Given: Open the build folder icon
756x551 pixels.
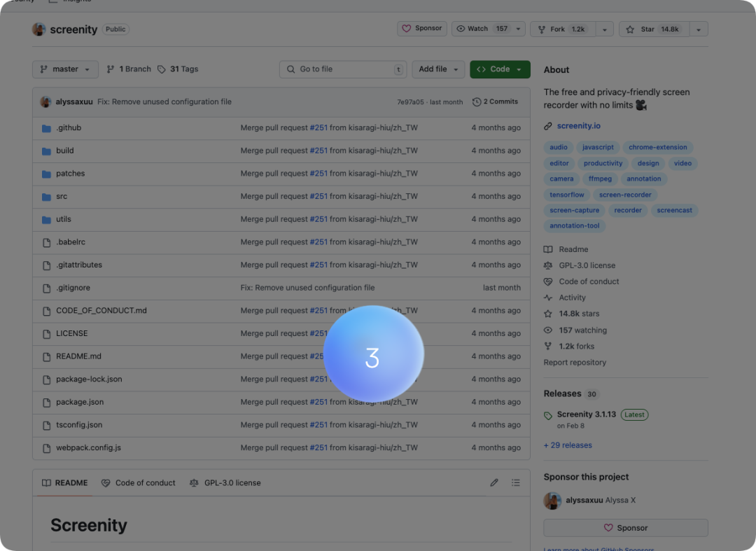Looking at the screenshot, I should pyautogui.click(x=46, y=151).
